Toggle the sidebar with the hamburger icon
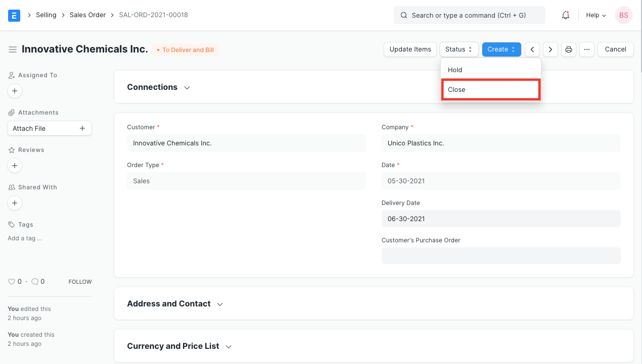 (x=13, y=49)
